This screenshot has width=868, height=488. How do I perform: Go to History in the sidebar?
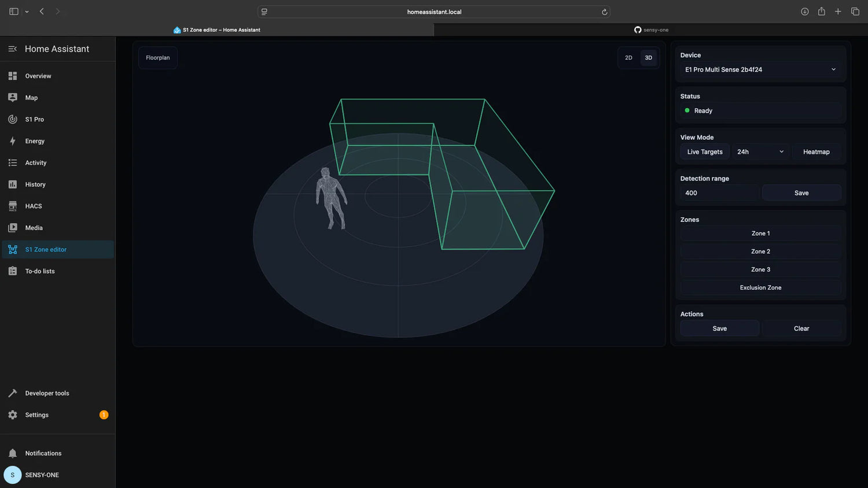coord(35,184)
